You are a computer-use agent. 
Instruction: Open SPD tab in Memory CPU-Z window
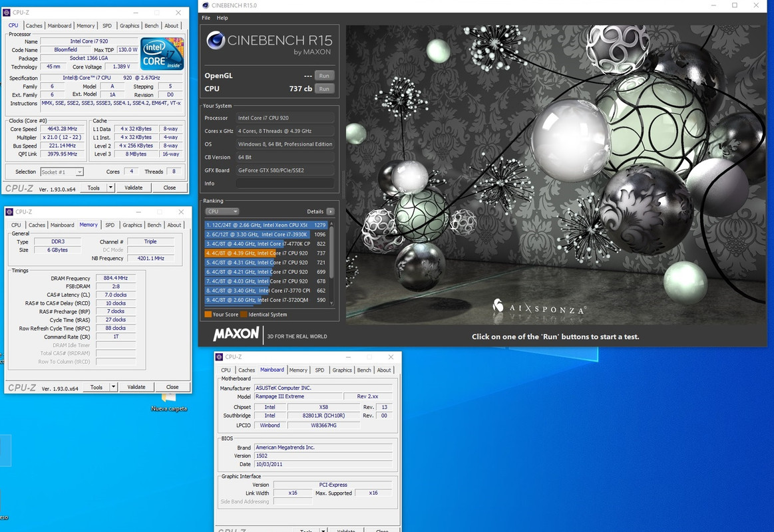(x=110, y=225)
